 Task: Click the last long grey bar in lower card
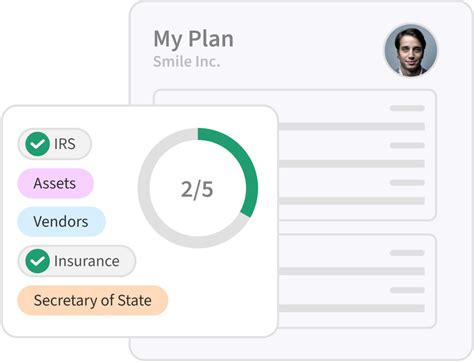click(351, 308)
